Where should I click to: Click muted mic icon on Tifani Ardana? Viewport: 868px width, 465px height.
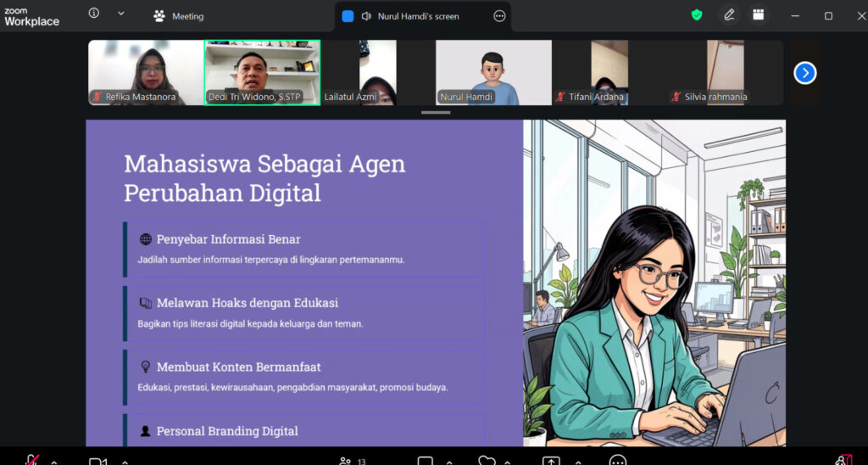coord(560,97)
